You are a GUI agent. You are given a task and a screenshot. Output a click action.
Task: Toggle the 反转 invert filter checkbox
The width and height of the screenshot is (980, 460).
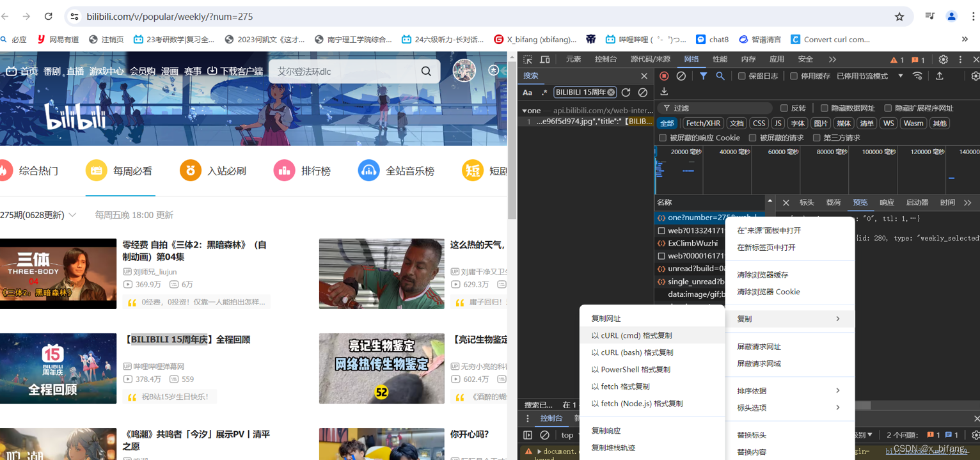coord(784,108)
